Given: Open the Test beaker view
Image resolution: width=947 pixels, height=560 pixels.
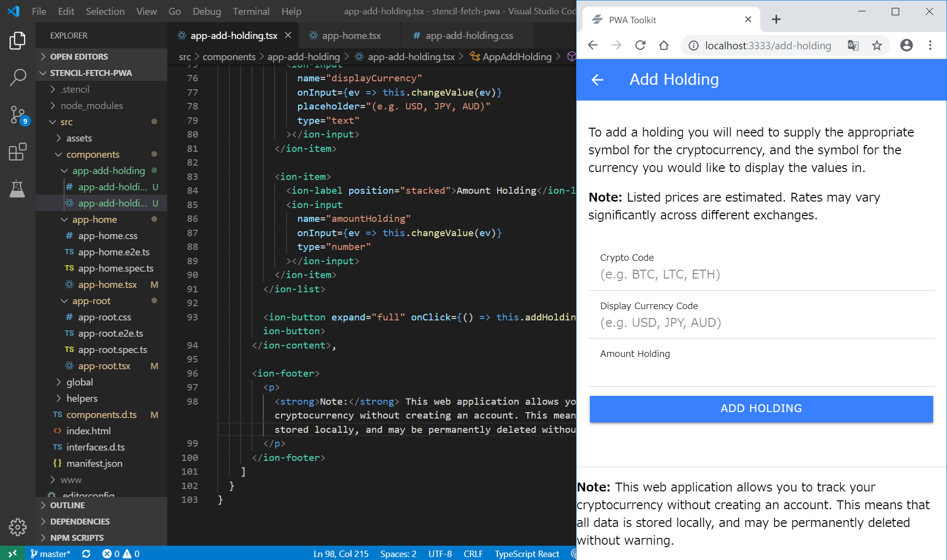Looking at the screenshot, I should point(17,188).
